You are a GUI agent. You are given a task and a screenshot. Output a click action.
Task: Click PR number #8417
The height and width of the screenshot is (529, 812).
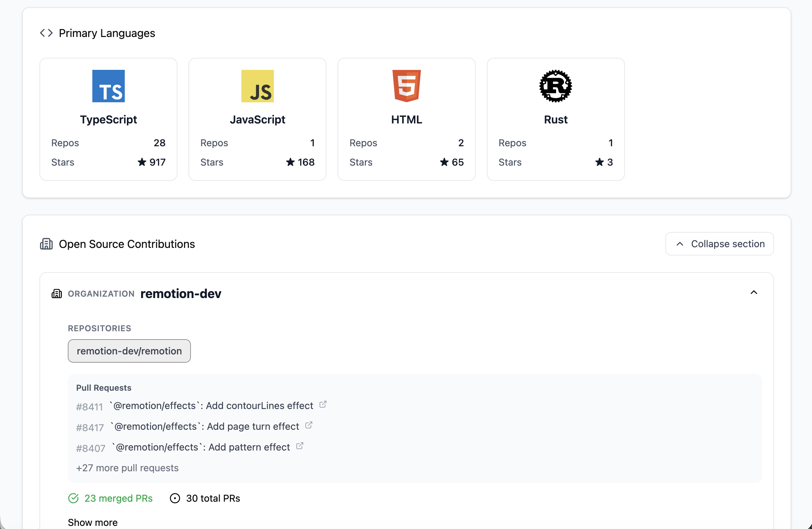point(90,428)
